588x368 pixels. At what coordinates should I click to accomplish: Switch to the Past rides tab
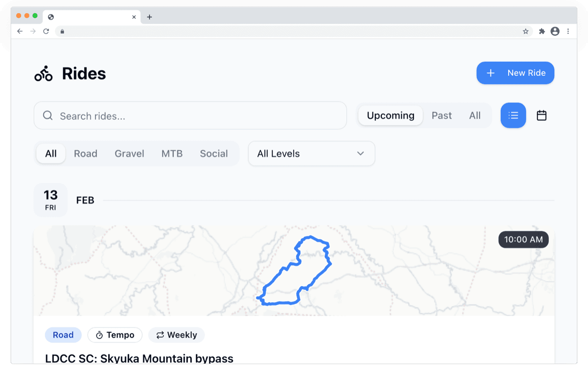(x=441, y=115)
